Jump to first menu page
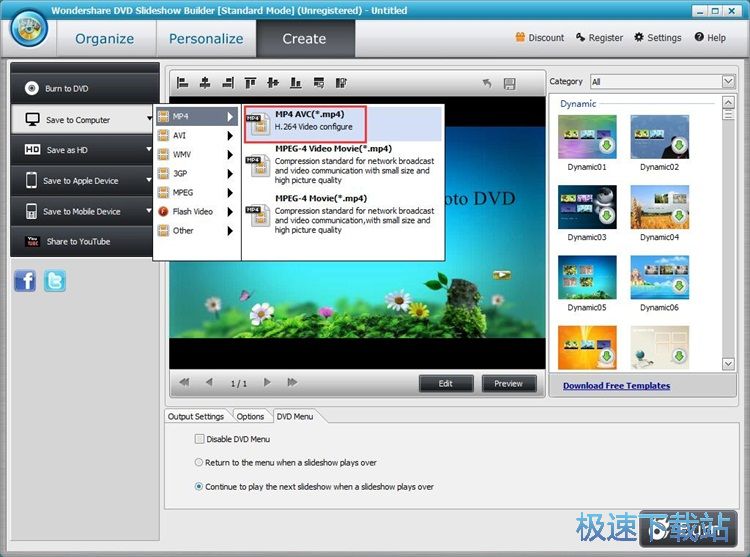This screenshot has width=750, height=557. (x=184, y=382)
